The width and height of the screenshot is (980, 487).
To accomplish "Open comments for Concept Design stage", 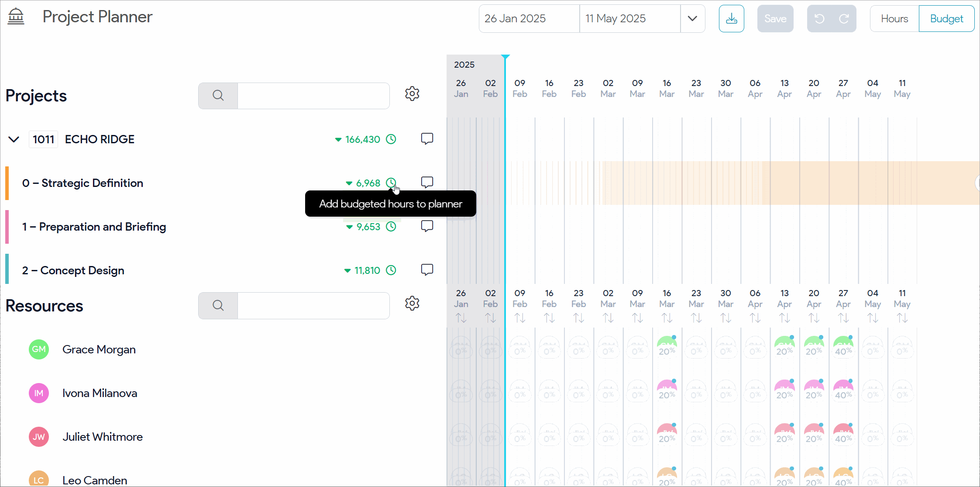I will [427, 270].
